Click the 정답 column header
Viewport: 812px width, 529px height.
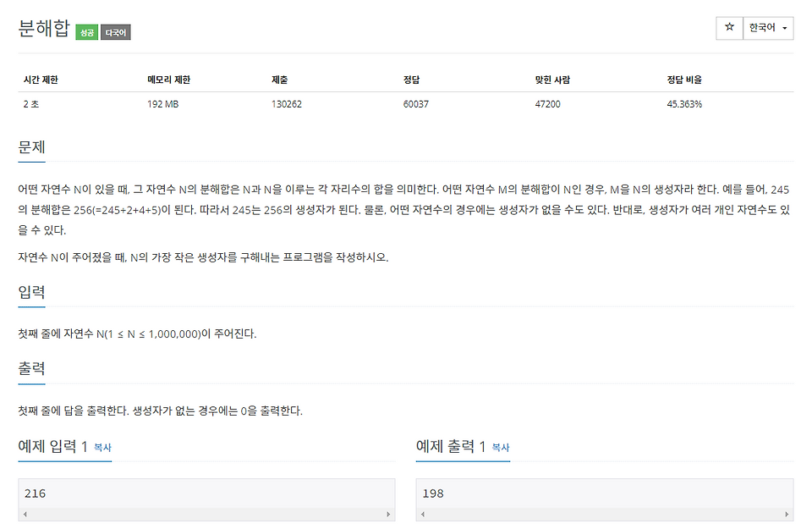coord(411,80)
